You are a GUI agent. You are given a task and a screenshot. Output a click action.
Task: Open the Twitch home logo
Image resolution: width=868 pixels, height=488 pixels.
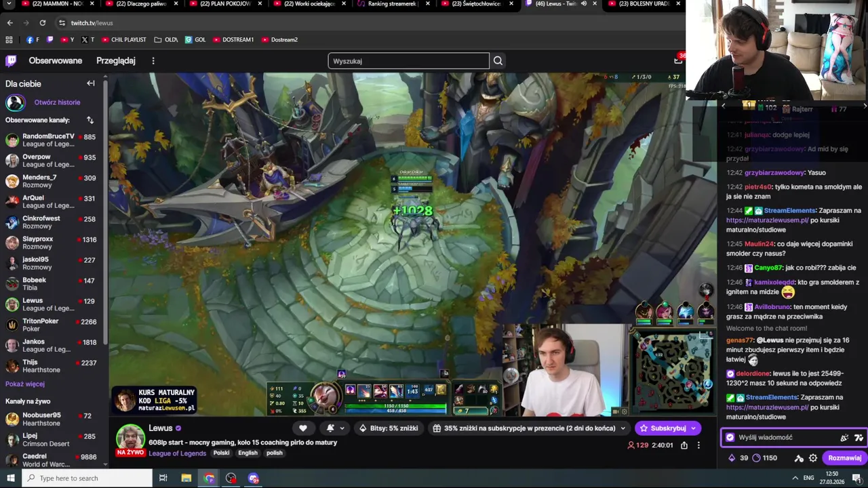[11, 61]
